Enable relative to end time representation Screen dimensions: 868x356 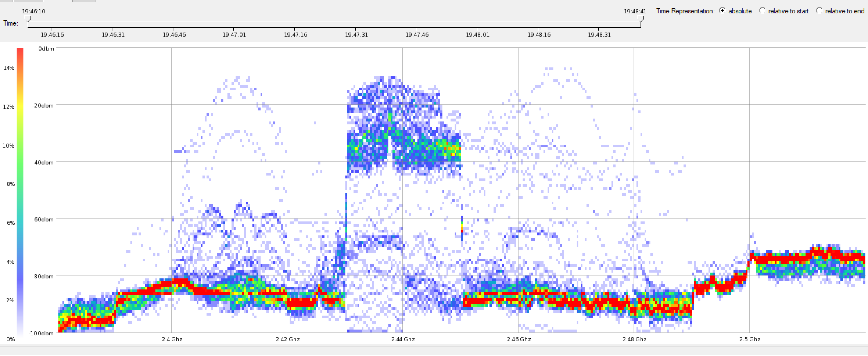click(819, 10)
